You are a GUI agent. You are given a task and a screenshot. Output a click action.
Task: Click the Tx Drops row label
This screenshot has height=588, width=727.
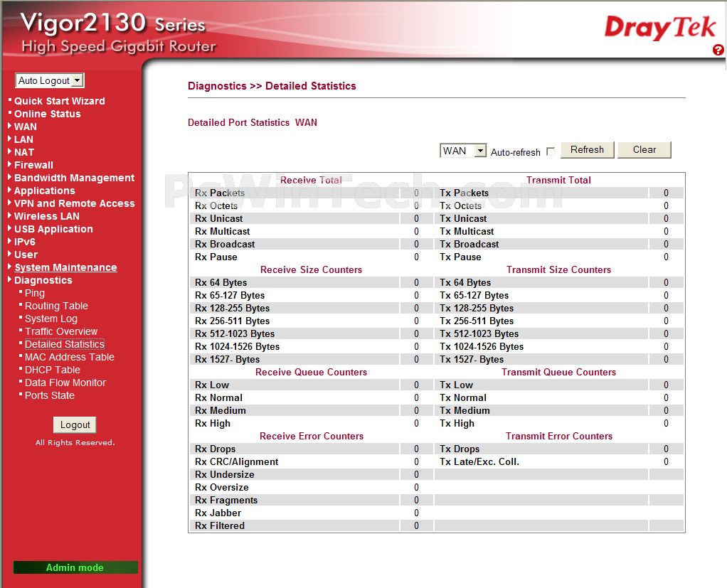[x=460, y=449]
